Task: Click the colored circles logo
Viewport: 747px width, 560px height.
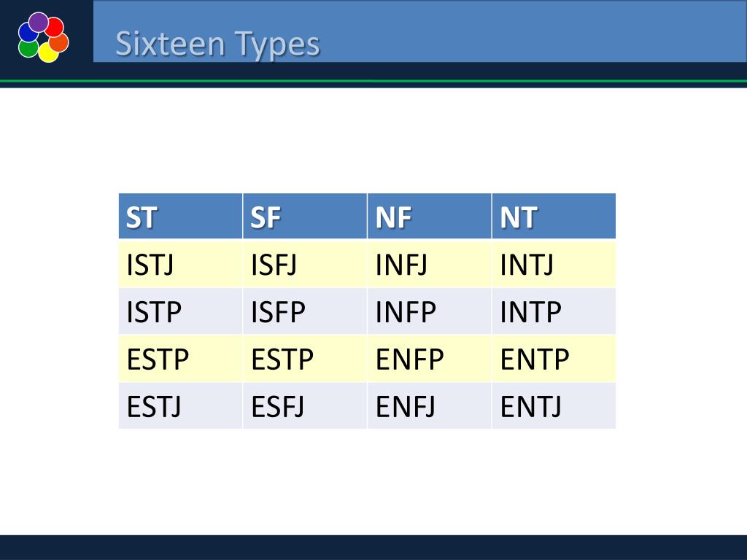Action: point(43,37)
